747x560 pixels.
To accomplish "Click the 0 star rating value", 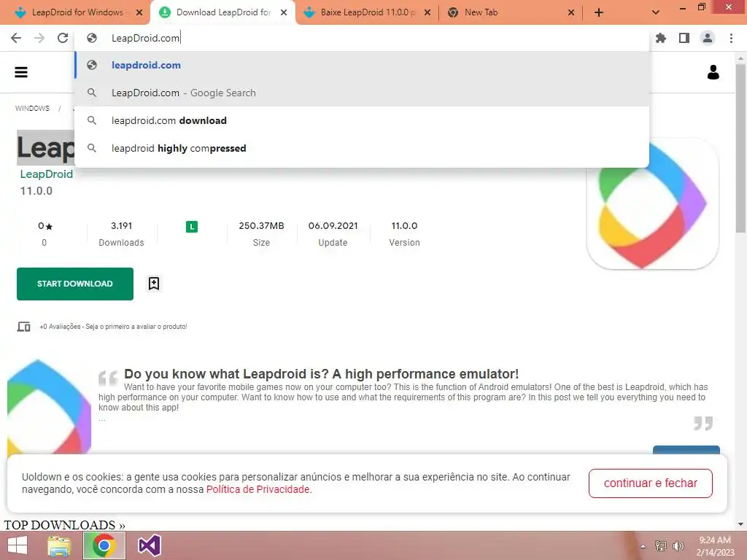I will (44, 226).
